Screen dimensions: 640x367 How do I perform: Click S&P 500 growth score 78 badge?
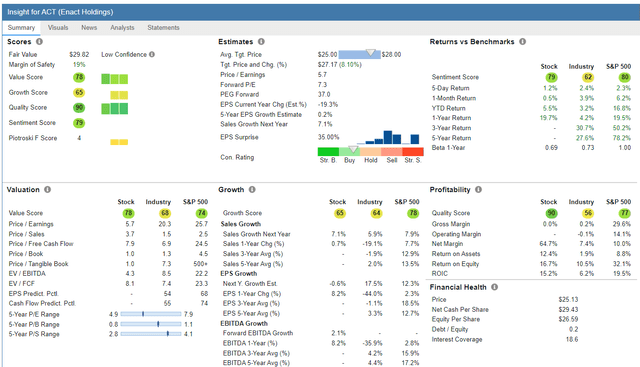point(413,213)
